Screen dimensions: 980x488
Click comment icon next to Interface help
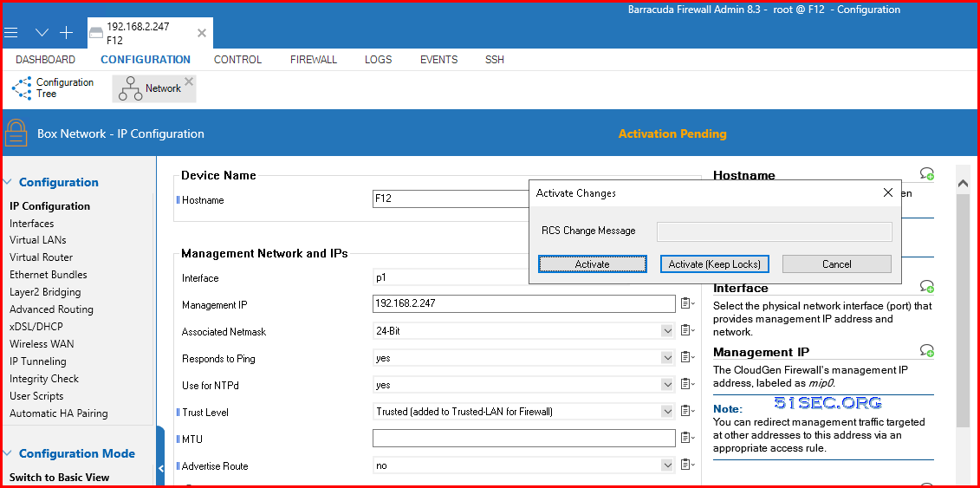(x=927, y=286)
